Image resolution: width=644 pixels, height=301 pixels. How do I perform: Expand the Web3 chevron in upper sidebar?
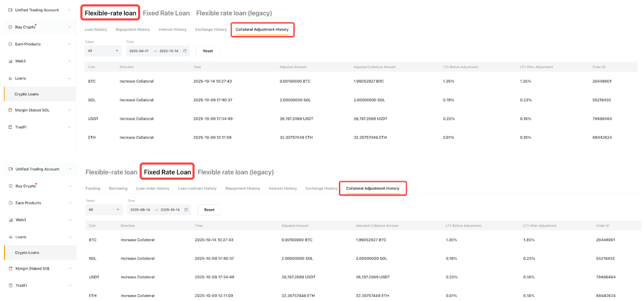coord(69,61)
